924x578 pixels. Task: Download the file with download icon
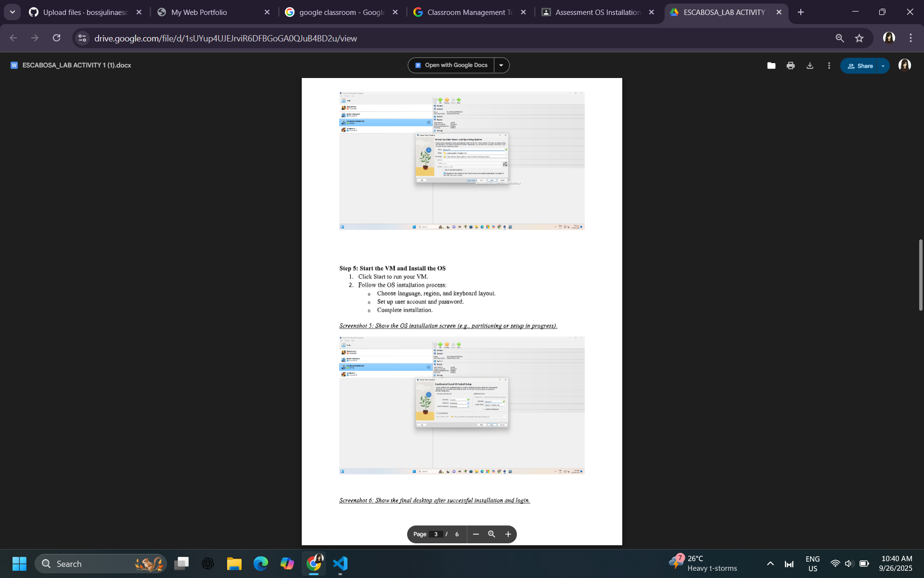[x=810, y=66]
